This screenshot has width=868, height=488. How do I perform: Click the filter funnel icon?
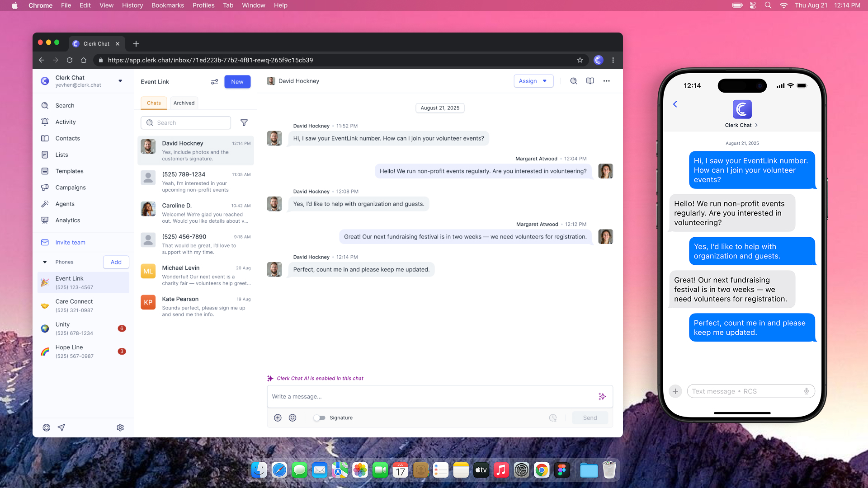pyautogui.click(x=244, y=123)
